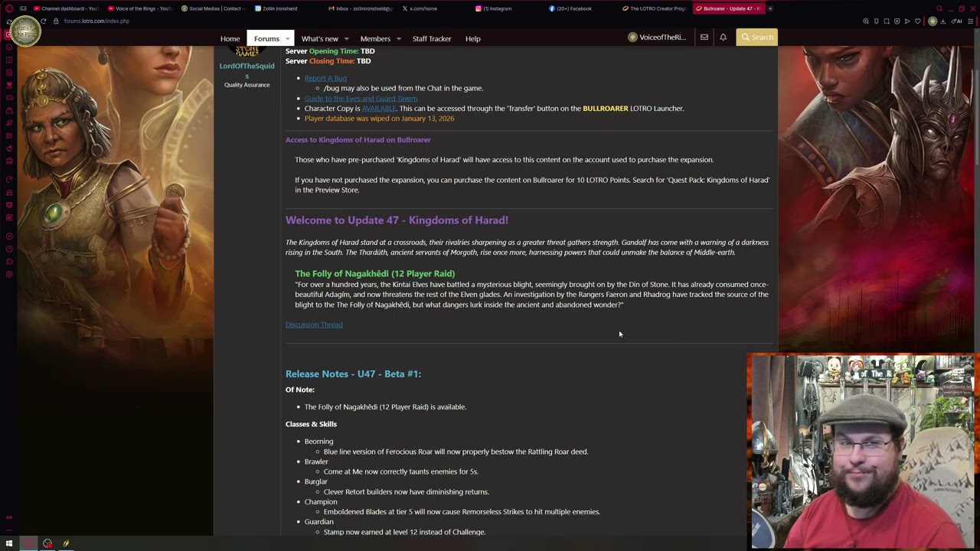Image resolution: width=980 pixels, height=551 pixels.
Task: Click the browser pin icon
Action: pos(877,21)
